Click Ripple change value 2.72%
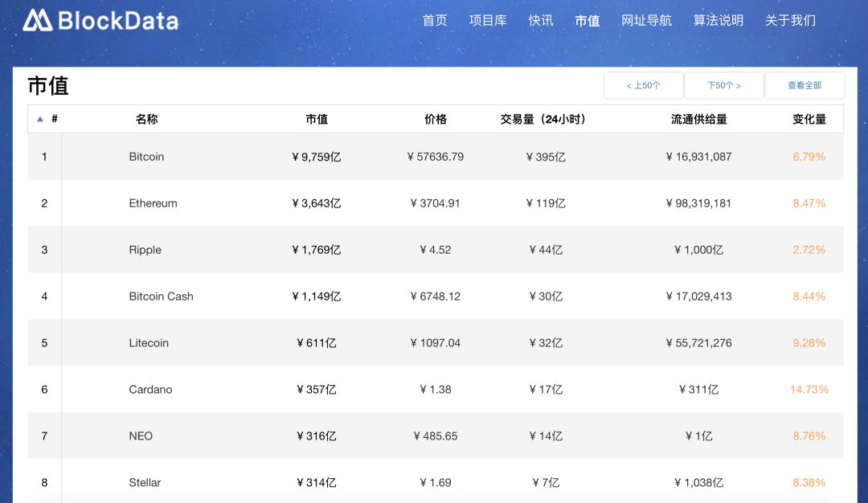 coord(809,250)
